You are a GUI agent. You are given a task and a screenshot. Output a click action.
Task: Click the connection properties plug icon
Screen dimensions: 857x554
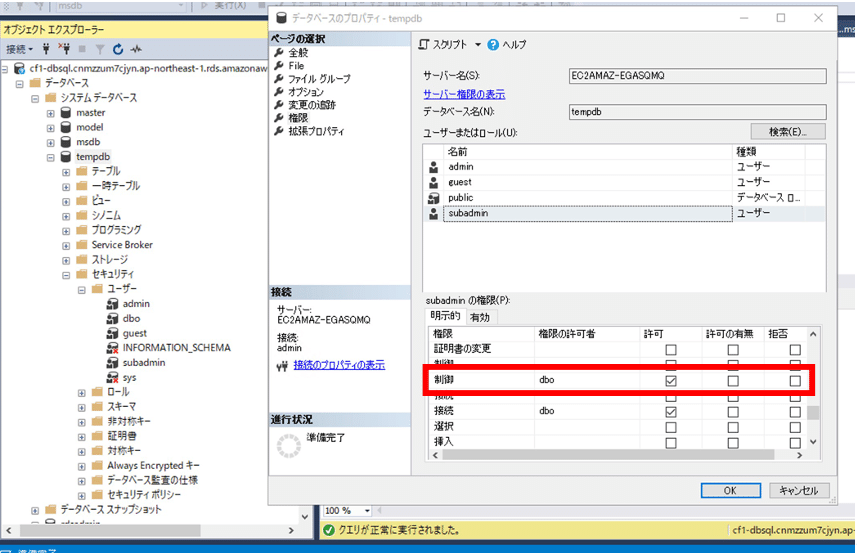[x=282, y=366]
